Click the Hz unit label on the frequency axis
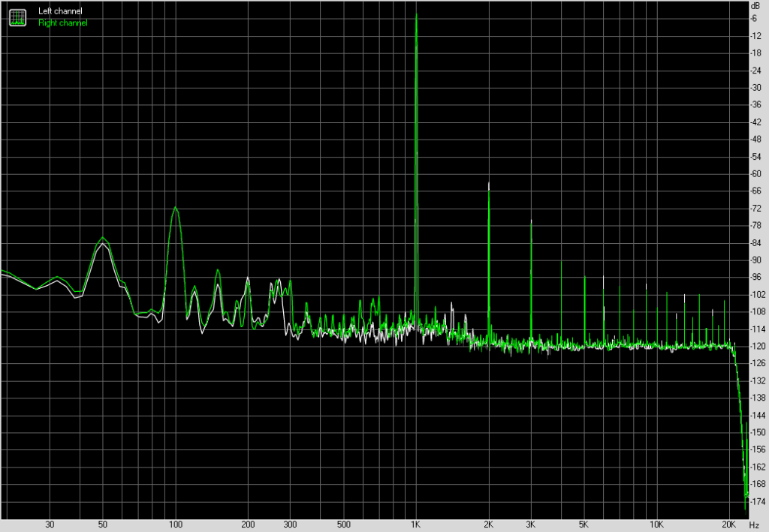 (x=753, y=524)
